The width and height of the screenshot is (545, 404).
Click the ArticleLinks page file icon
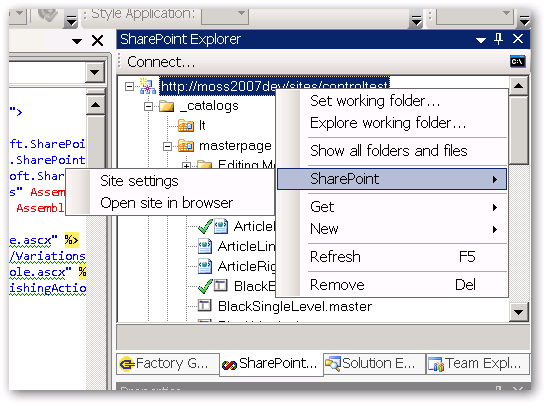pyautogui.click(x=204, y=246)
